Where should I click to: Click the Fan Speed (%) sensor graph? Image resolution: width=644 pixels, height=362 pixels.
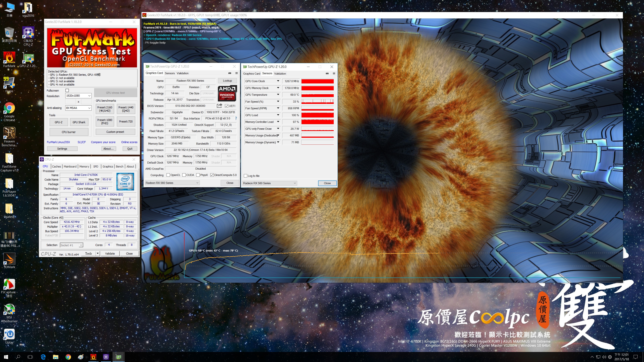click(x=317, y=102)
